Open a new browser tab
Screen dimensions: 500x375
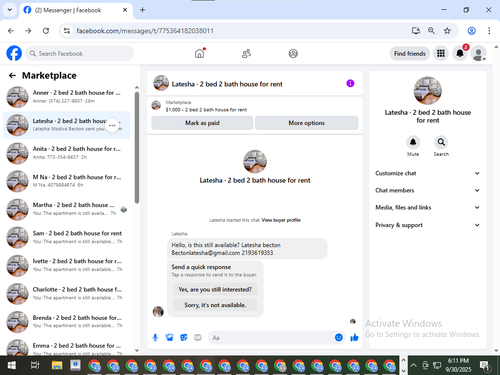click(x=142, y=10)
